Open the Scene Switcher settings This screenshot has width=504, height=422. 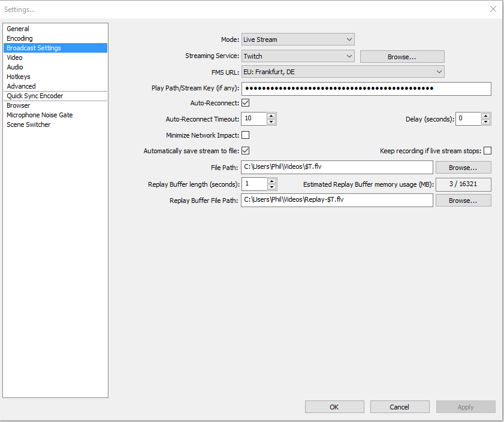pyautogui.click(x=55, y=125)
